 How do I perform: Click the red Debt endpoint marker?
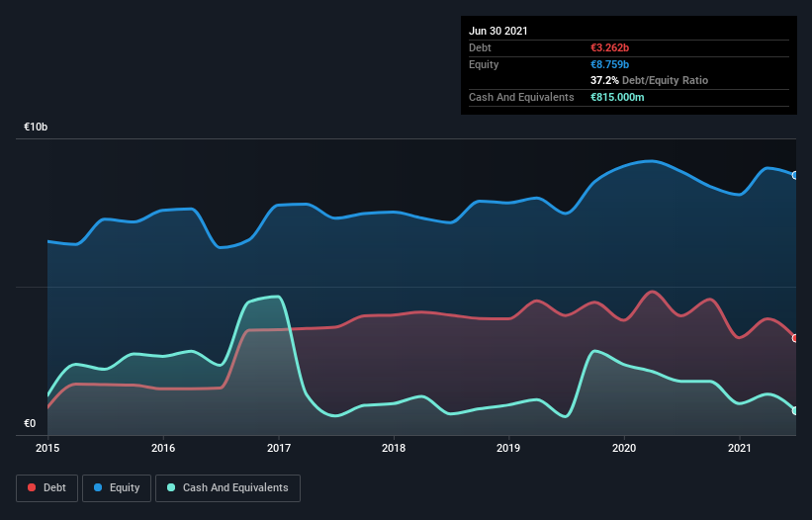coord(795,338)
